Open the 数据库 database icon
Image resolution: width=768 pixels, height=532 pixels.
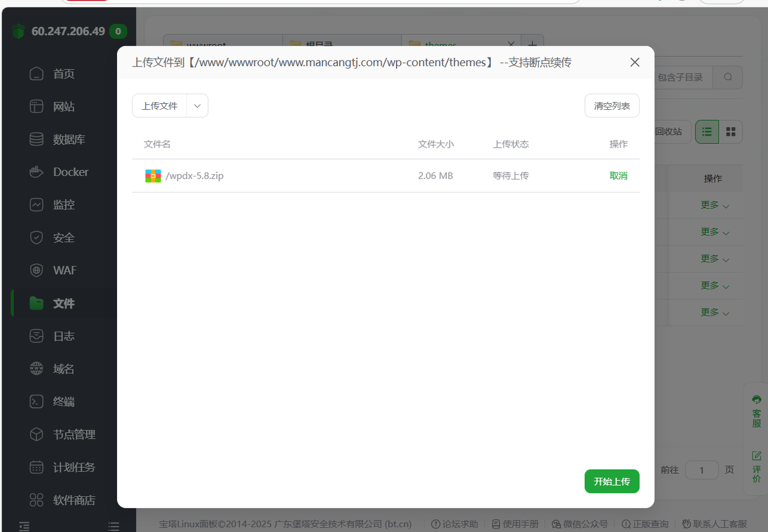[x=37, y=139]
